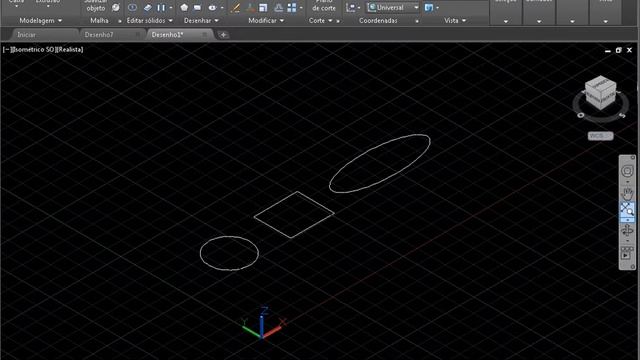Click the sphere icon beside Suavizar objeto

pos(116,7)
